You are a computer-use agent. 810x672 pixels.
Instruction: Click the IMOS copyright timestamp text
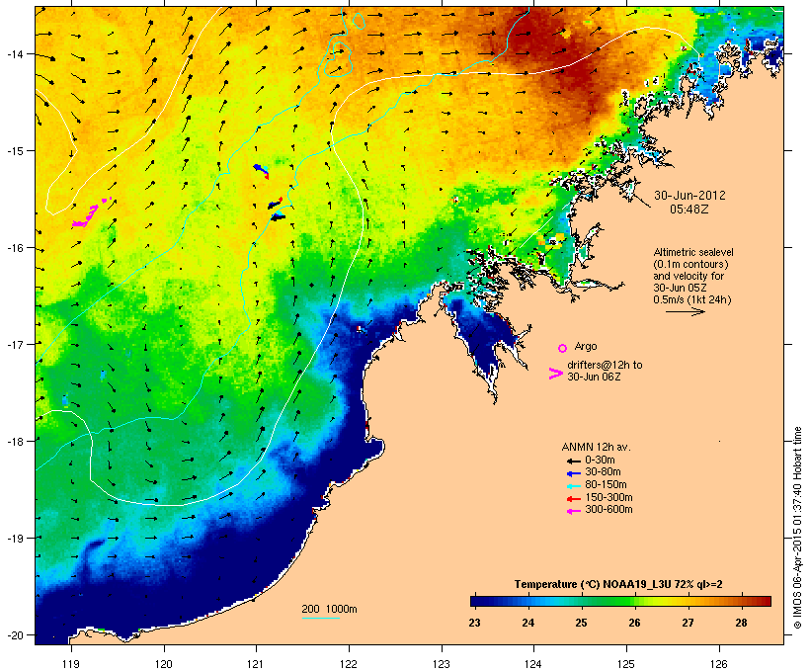[797, 528]
